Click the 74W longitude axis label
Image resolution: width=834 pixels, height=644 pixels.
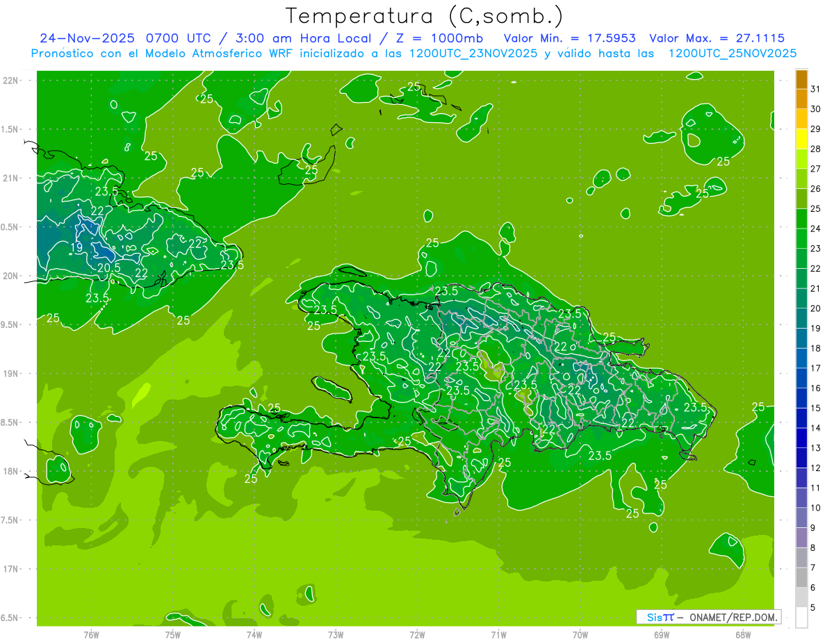(254, 635)
